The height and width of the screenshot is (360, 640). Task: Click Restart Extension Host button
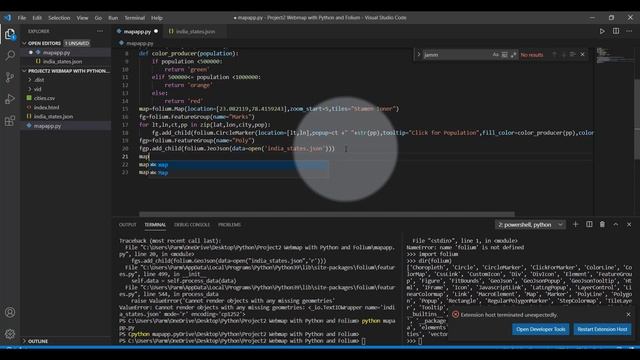point(602,329)
